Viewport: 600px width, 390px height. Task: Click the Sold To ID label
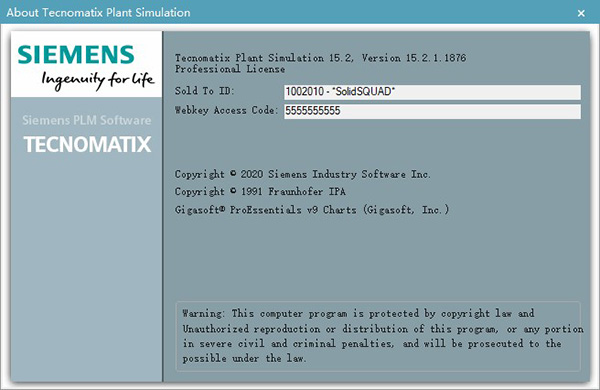204,91
